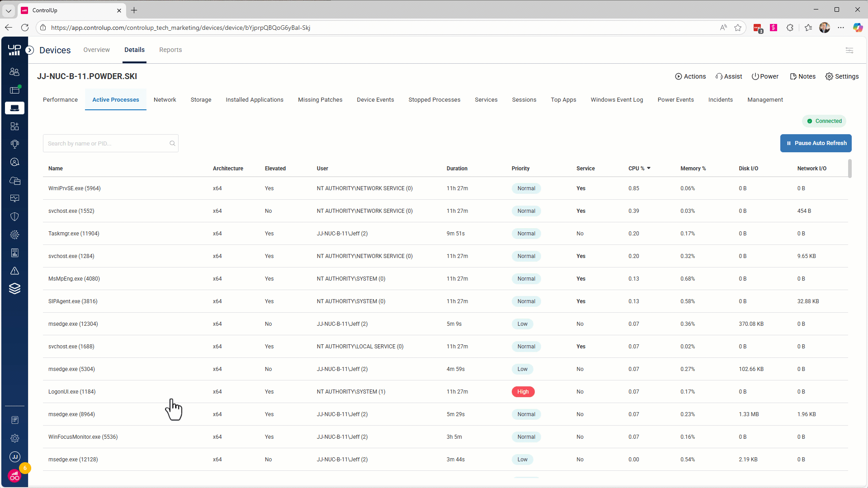Open the shield security icon in sidebar
The width and height of the screenshot is (868, 488).
coord(14,216)
